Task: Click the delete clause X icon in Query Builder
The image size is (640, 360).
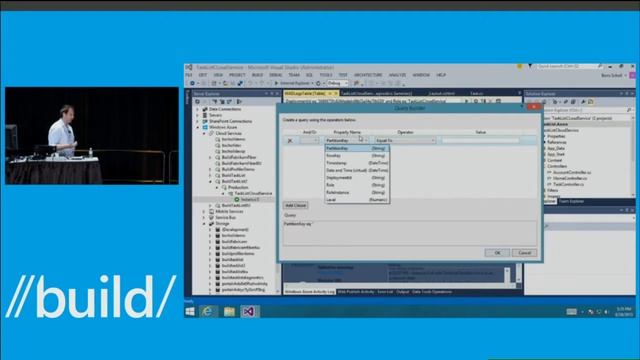Action: coord(290,141)
